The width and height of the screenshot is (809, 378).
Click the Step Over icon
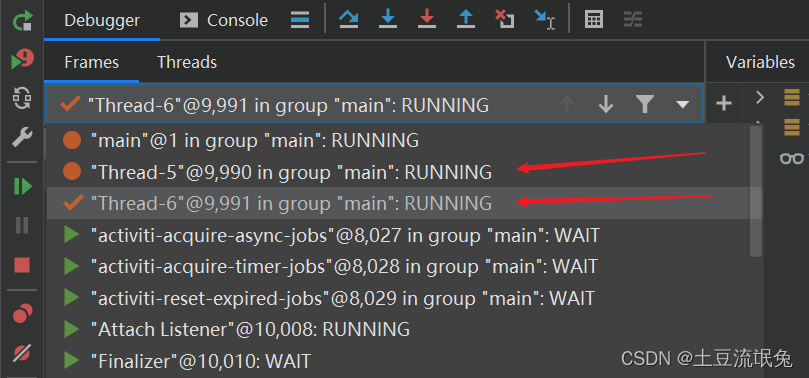point(349,20)
